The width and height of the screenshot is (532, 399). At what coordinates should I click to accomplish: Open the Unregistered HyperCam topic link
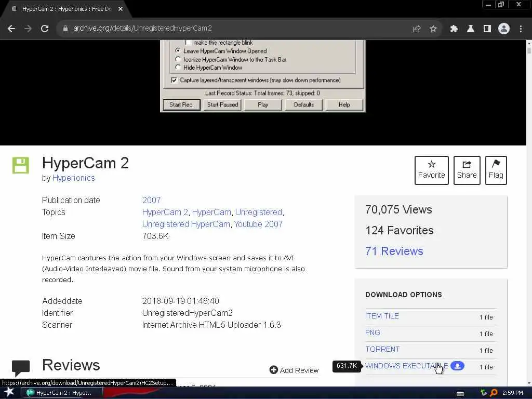pyautogui.click(x=186, y=224)
